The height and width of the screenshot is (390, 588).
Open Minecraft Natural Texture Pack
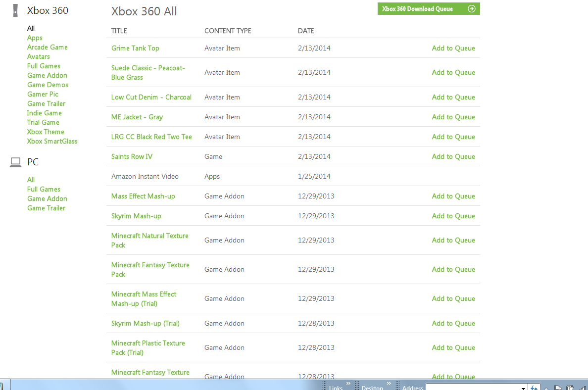point(149,241)
